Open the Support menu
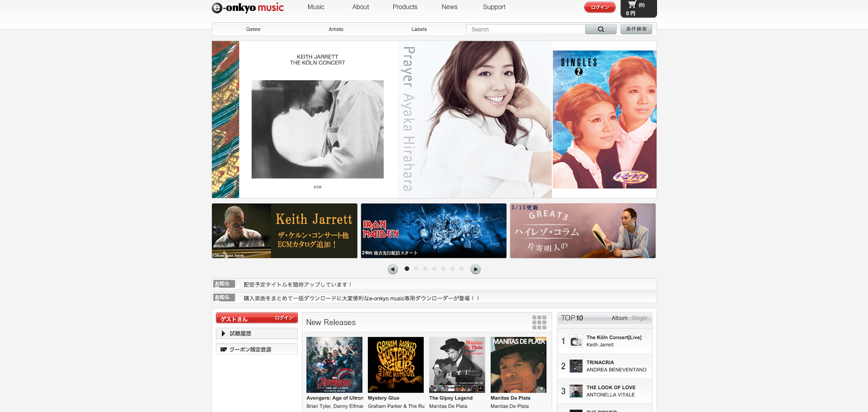 494,7
